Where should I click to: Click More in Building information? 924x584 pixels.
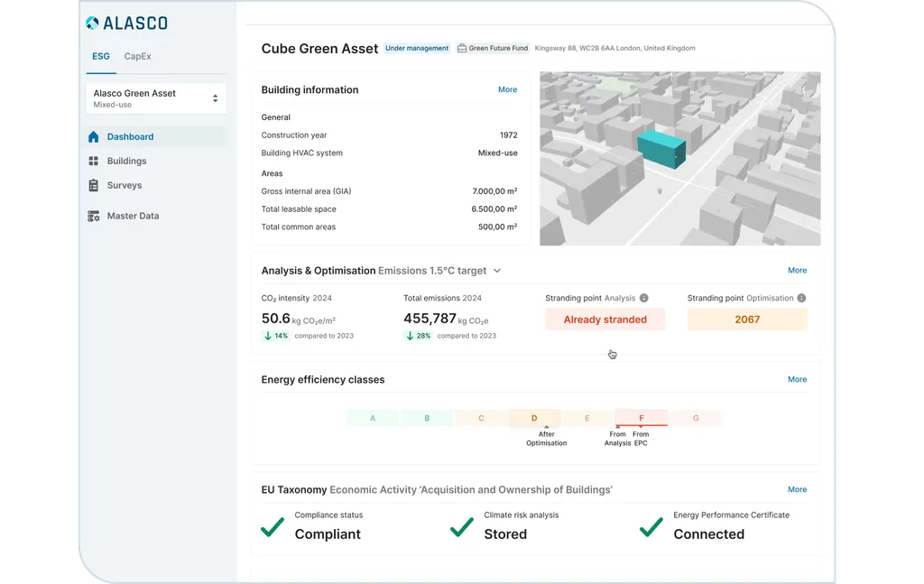[x=507, y=89]
